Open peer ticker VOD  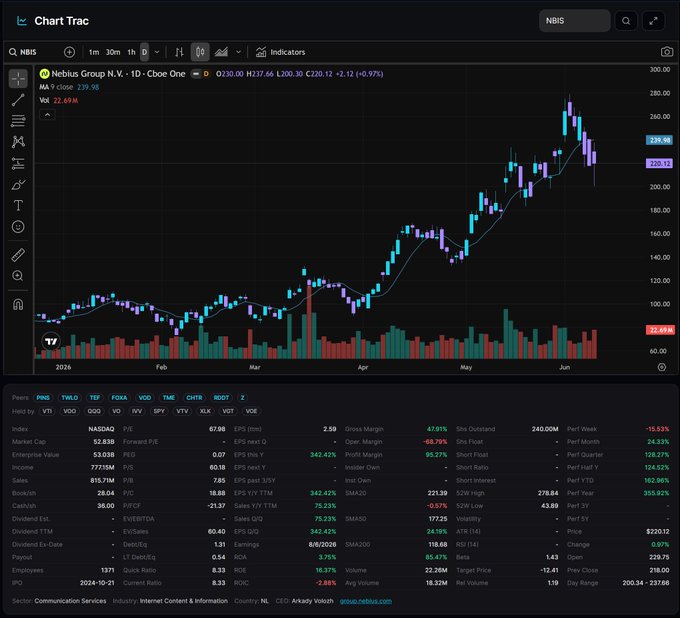point(145,398)
